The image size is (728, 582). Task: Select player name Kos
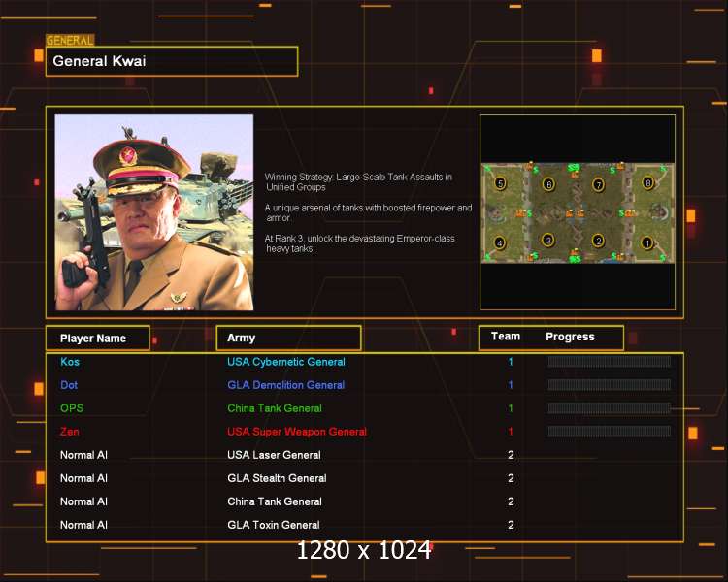pos(70,362)
